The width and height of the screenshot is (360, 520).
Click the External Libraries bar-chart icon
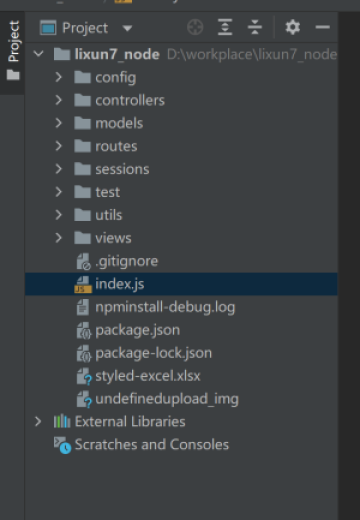pyautogui.click(x=62, y=421)
